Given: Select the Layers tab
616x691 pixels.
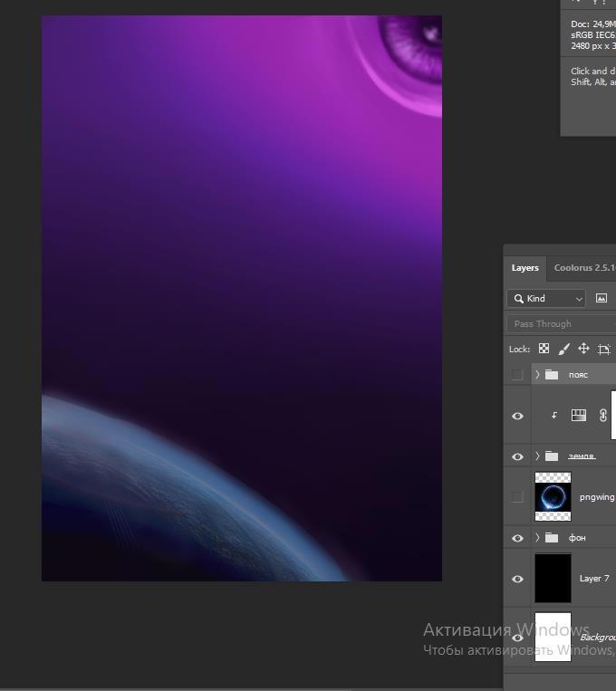Looking at the screenshot, I should tap(525, 268).
